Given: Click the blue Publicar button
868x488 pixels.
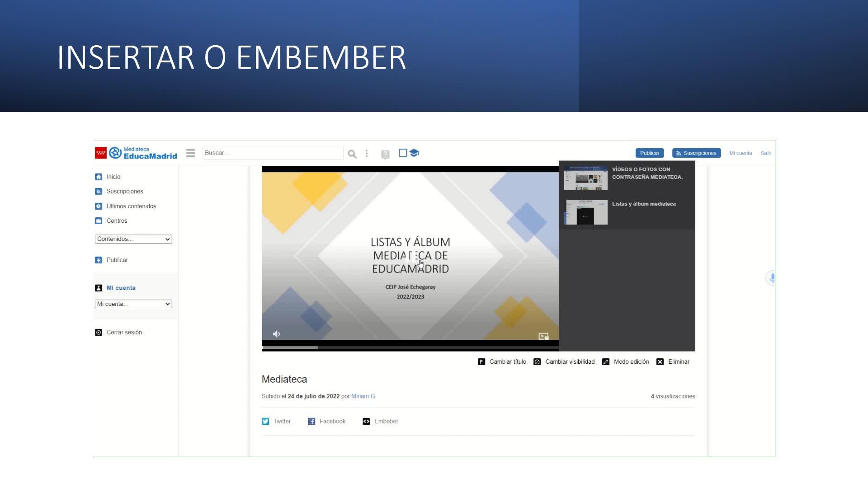Looking at the screenshot, I should [649, 153].
